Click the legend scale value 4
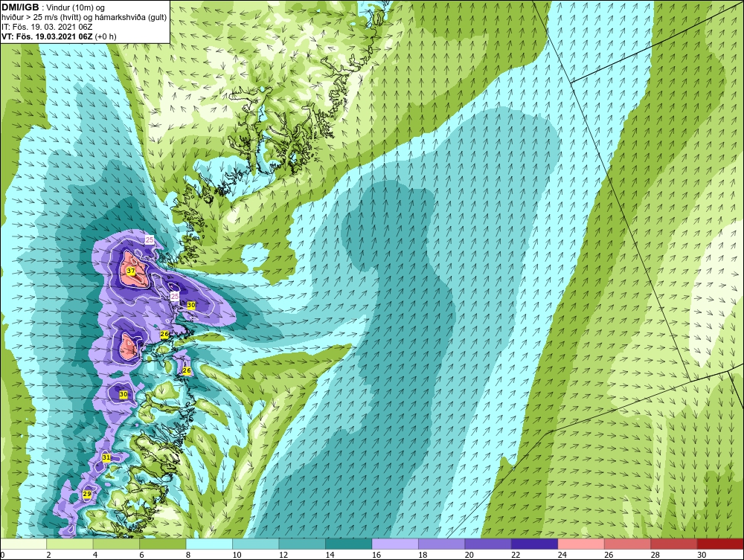Screen dimensions: 744x560 (x=95, y=555)
